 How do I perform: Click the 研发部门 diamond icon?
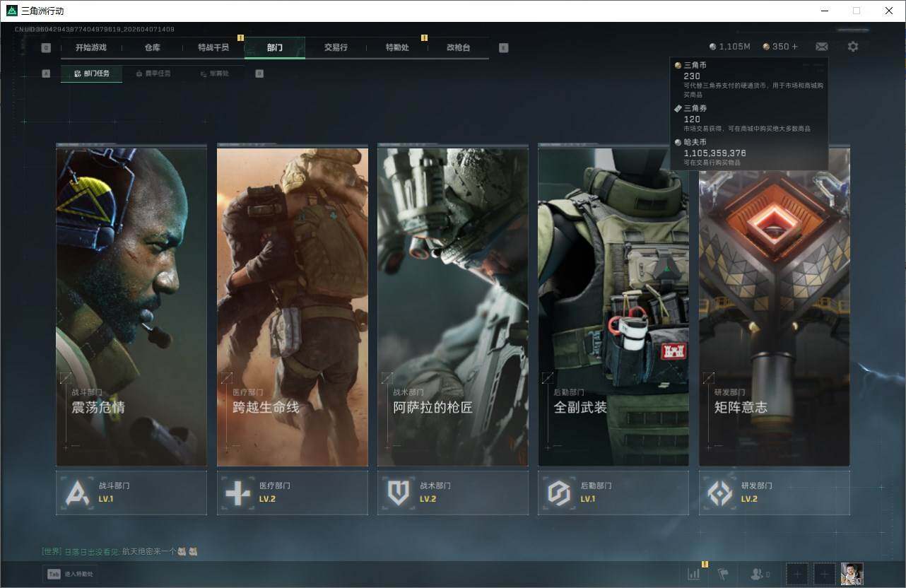point(720,493)
